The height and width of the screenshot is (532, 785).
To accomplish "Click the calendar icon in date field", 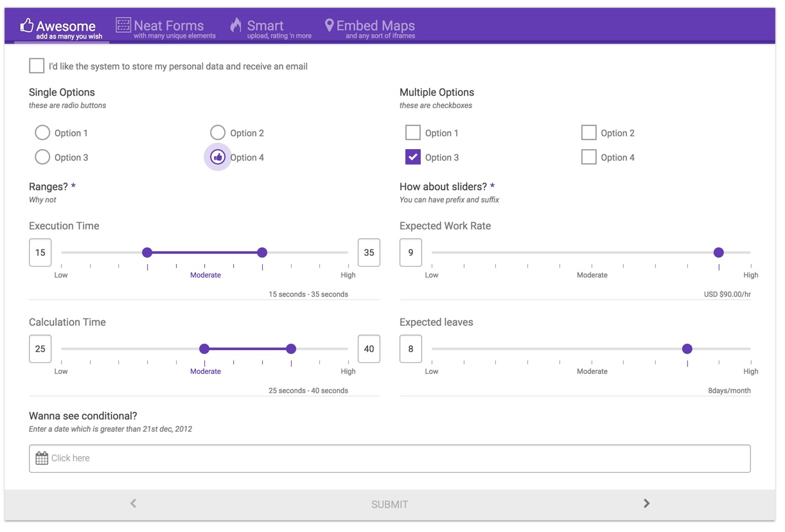I will [x=42, y=458].
